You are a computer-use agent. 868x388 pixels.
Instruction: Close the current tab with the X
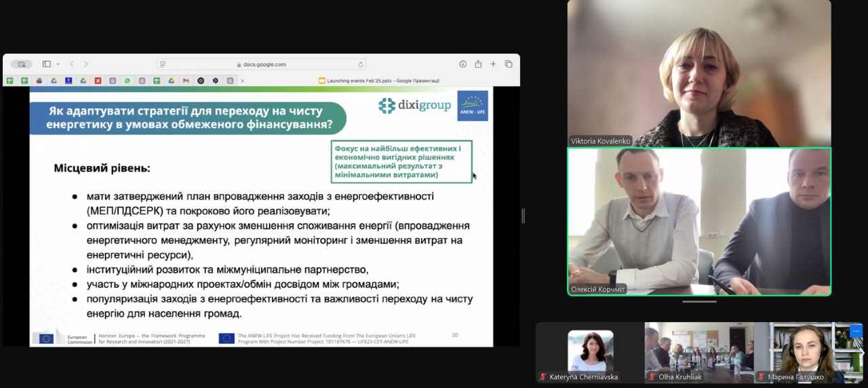pos(243,81)
